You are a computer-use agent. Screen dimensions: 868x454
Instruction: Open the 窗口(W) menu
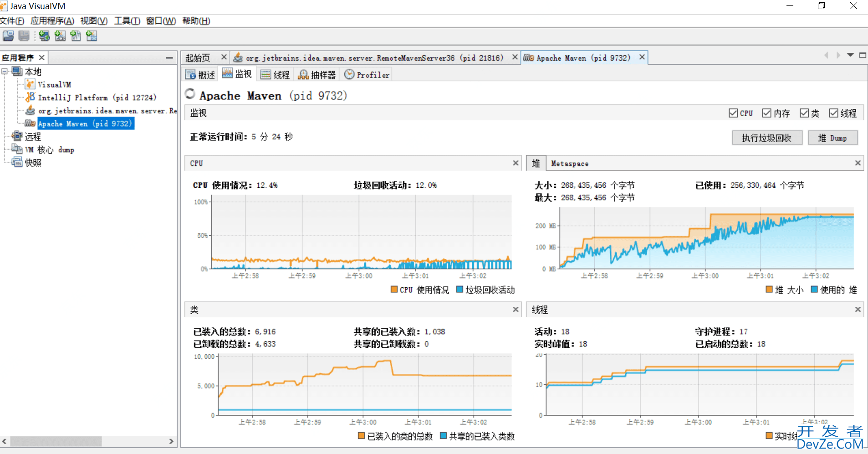point(161,21)
